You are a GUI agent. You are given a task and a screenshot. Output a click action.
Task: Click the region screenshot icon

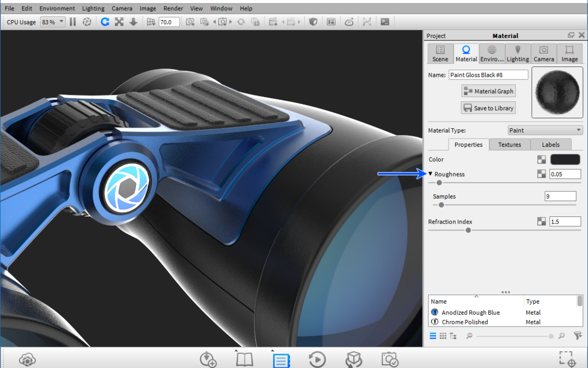[x=567, y=359]
